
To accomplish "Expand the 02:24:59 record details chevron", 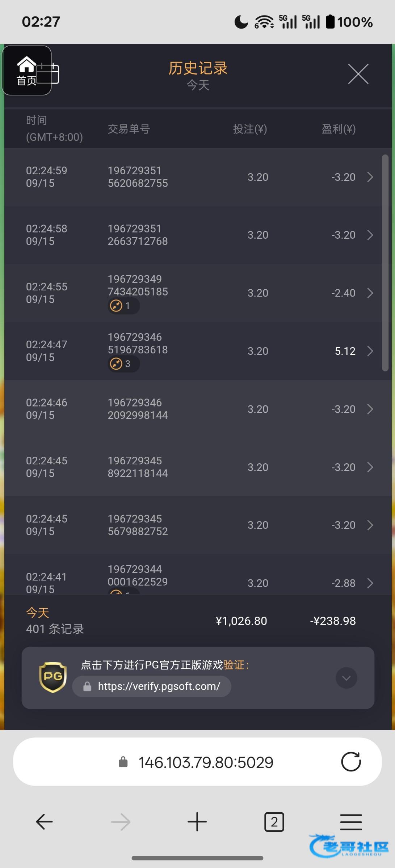I will (x=370, y=177).
